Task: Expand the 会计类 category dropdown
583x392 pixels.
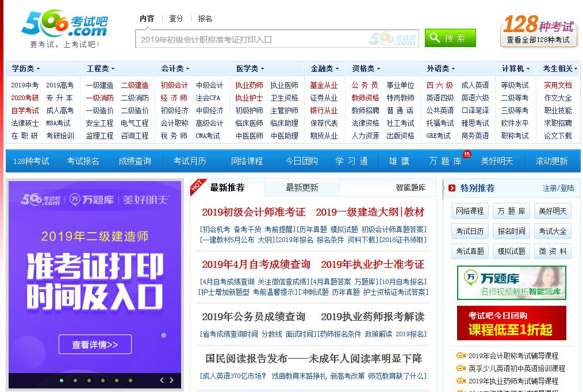Action: pyautogui.click(x=175, y=69)
